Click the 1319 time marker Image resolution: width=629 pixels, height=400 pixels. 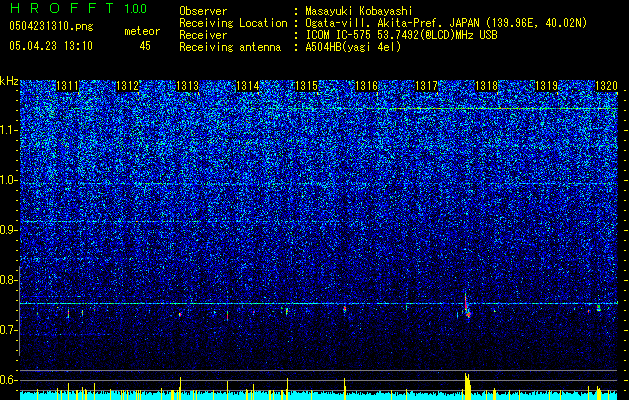546,86
